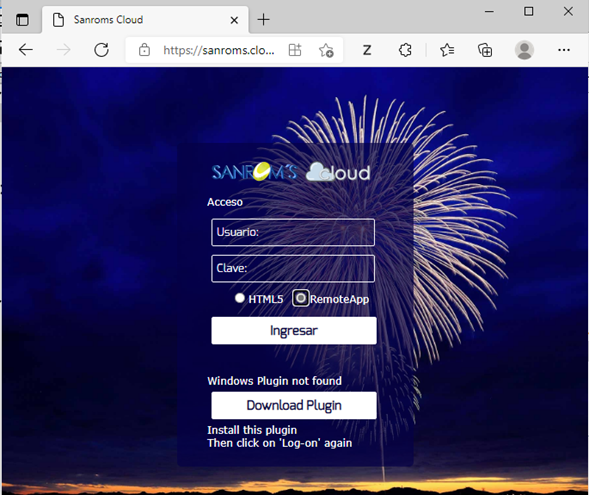Open the user profile avatar

(524, 50)
